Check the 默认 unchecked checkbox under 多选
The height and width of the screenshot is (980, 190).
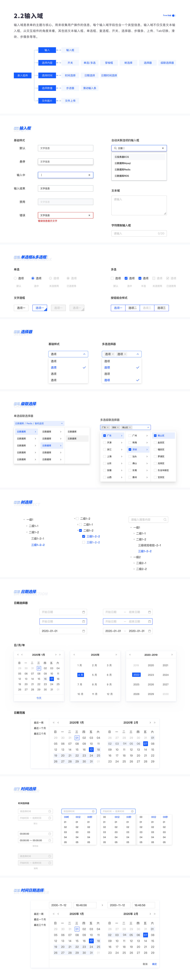(x=112, y=278)
